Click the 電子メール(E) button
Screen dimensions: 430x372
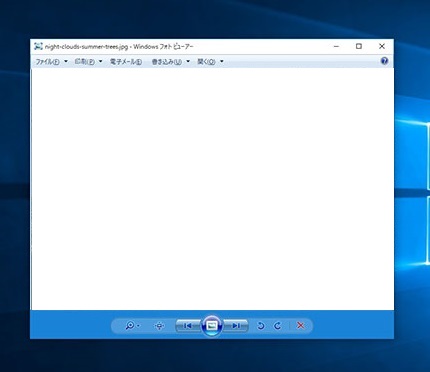(126, 62)
